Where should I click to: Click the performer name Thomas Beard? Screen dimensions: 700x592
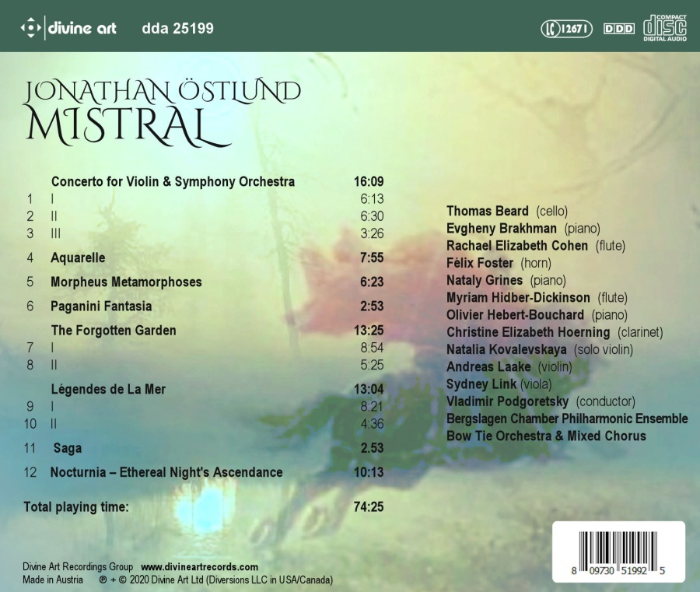[488, 211]
